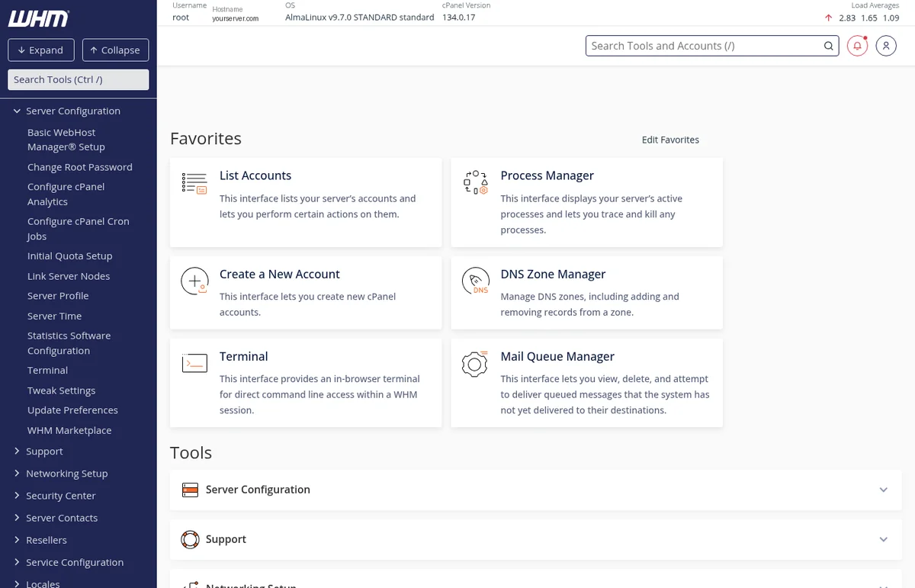This screenshot has width=915, height=588.
Task: Focus the Search Tools sidebar field
Action: click(x=78, y=79)
